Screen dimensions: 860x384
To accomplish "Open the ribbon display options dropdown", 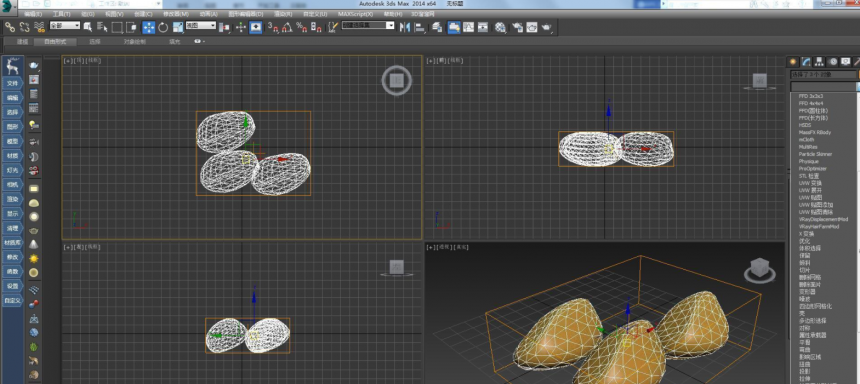I will coord(200,41).
